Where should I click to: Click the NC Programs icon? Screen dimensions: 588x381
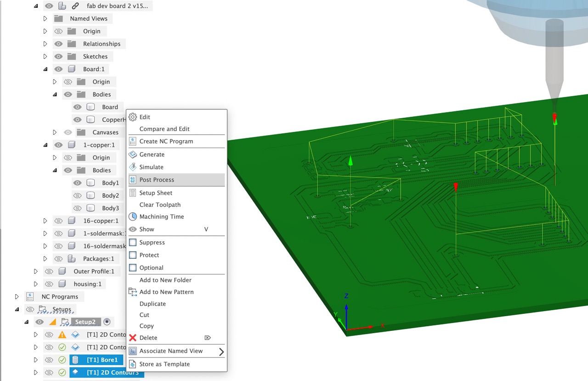(x=30, y=296)
